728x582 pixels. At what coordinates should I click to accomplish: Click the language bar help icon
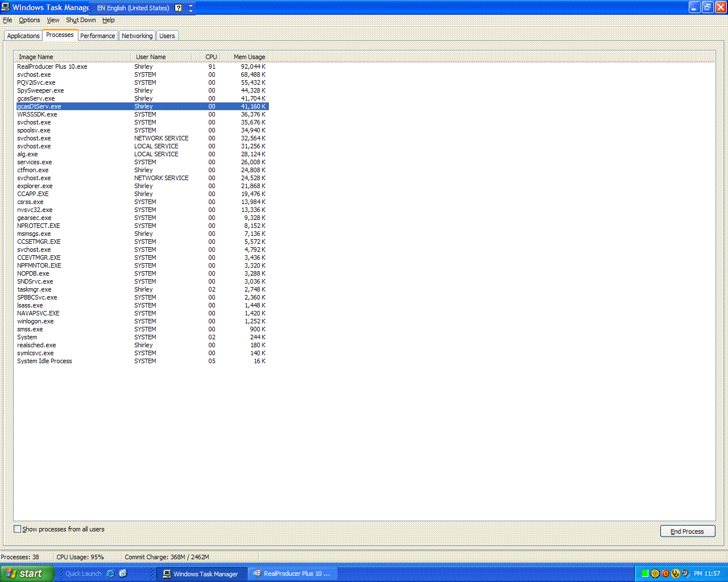point(178,8)
